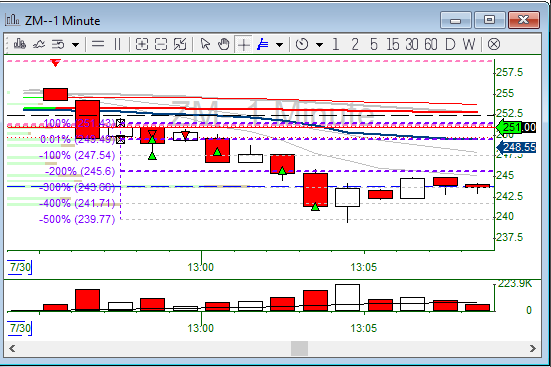This screenshot has height=367, width=551.
Task: Click the -200% (245.6) Fibonacci label
Action: point(80,171)
